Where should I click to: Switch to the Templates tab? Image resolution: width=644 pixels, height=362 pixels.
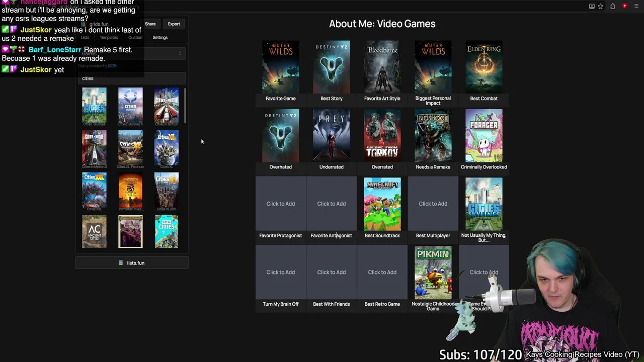109,37
